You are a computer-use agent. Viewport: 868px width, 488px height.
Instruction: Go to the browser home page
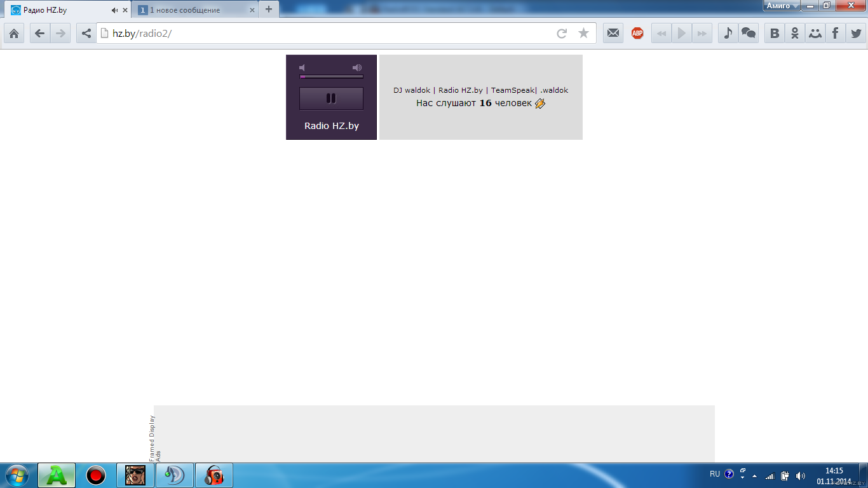coord(13,33)
